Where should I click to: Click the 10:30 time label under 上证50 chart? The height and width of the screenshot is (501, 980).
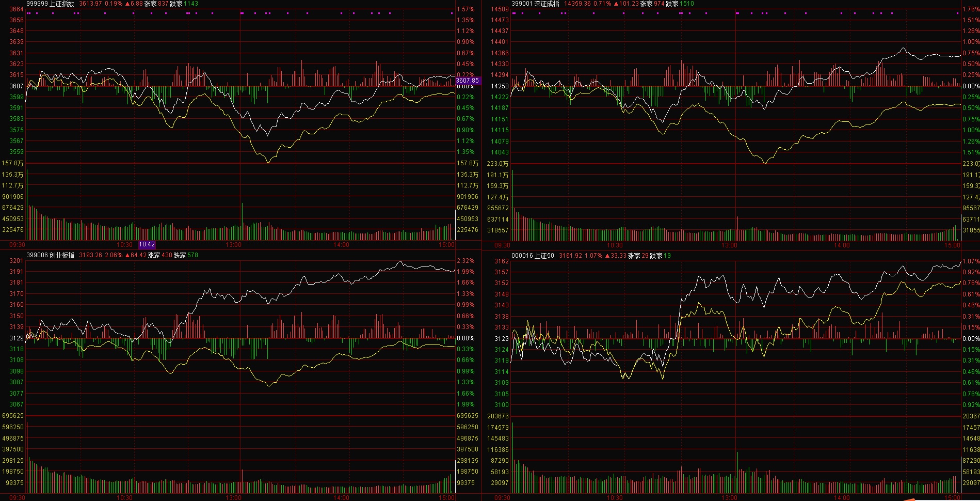(x=615, y=498)
